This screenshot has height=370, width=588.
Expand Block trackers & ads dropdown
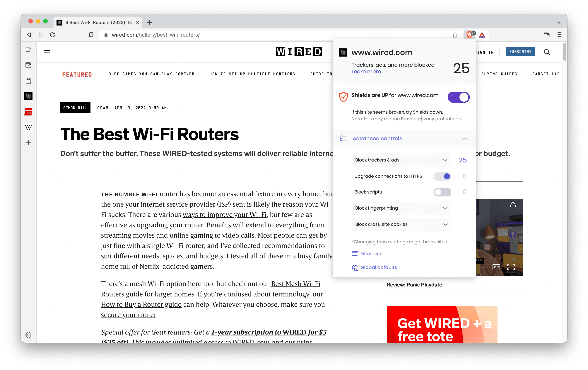point(445,160)
